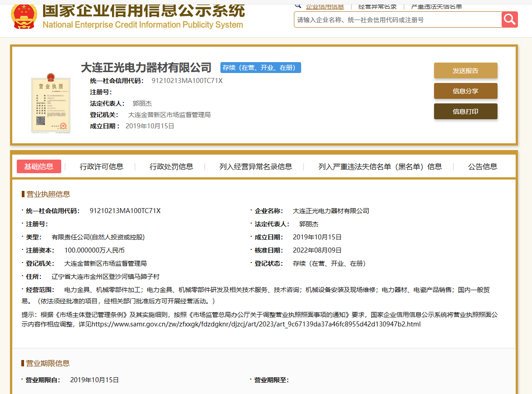Click the 信息分享 button
Image resolution: width=532 pixels, height=394 pixels.
(465, 91)
